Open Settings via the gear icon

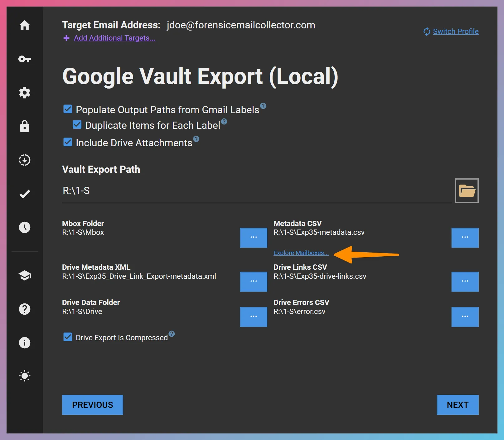point(25,93)
